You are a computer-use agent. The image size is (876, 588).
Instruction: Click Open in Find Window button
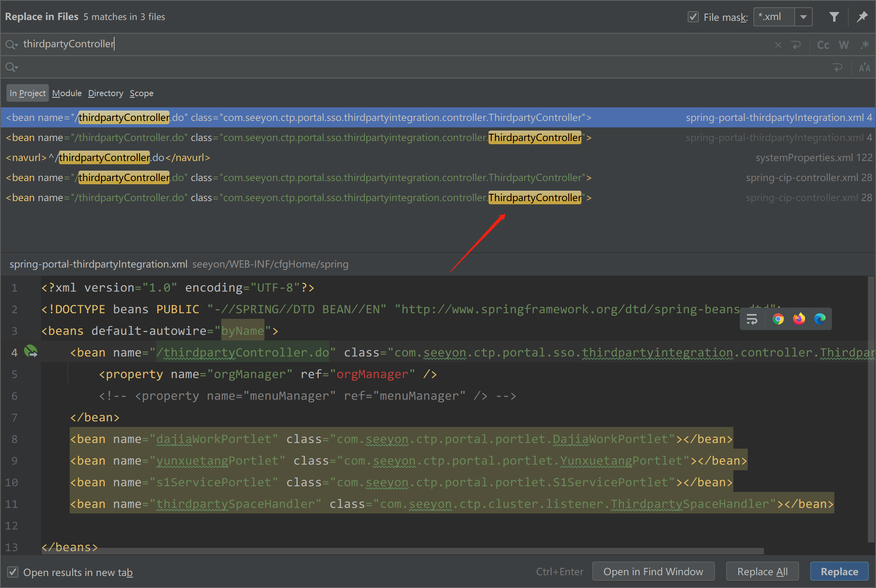(x=653, y=572)
